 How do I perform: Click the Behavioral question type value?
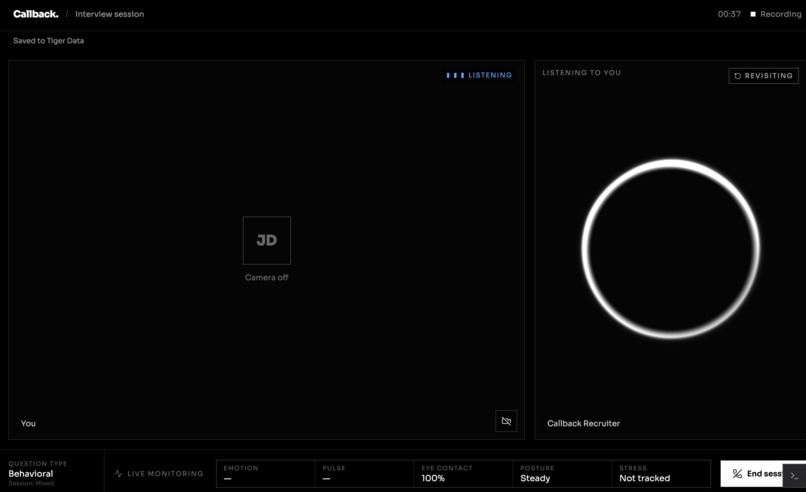[x=31, y=473]
